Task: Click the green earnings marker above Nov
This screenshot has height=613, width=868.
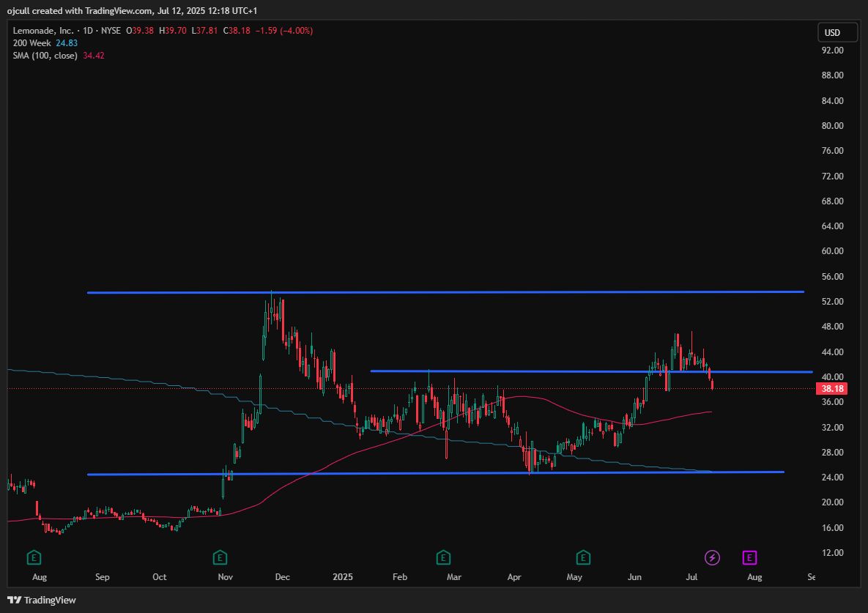Action: [x=220, y=557]
